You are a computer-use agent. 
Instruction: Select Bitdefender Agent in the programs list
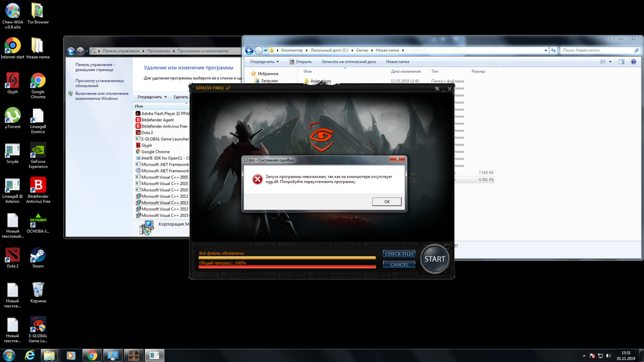[158, 120]
